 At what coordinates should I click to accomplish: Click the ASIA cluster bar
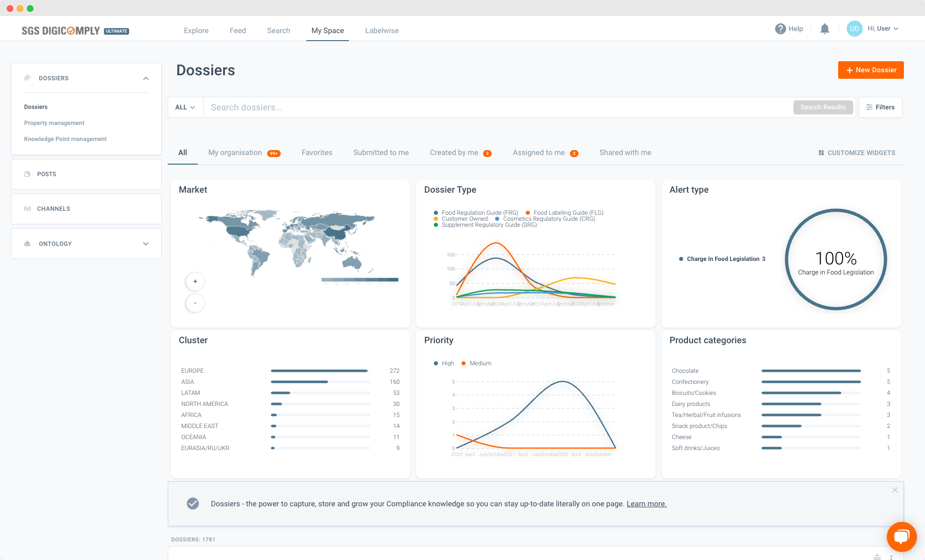[320, 382]
